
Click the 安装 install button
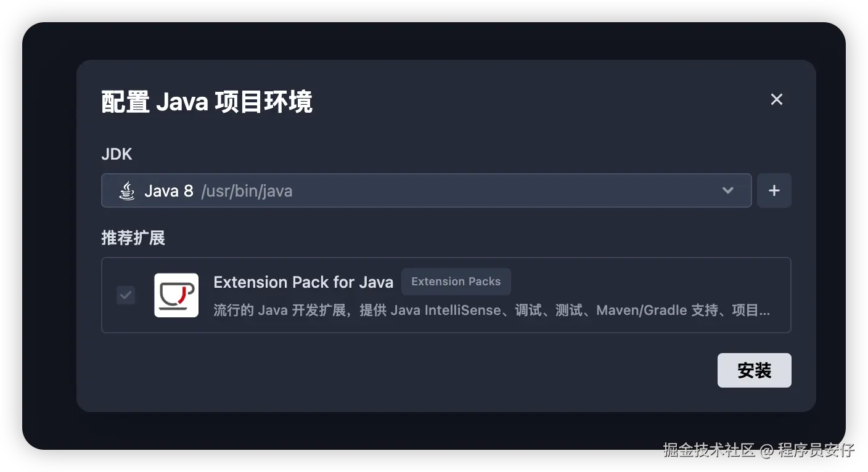tap(754, 370)
